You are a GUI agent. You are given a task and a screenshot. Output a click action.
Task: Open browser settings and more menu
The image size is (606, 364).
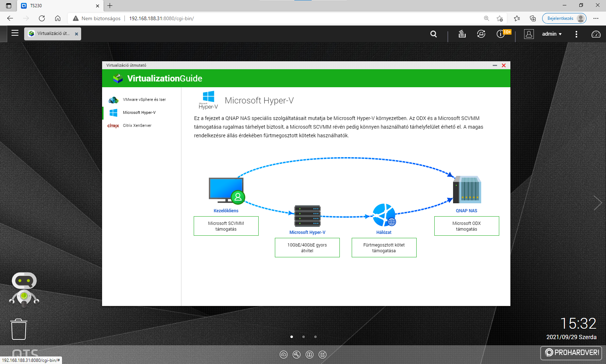(596, 18)
